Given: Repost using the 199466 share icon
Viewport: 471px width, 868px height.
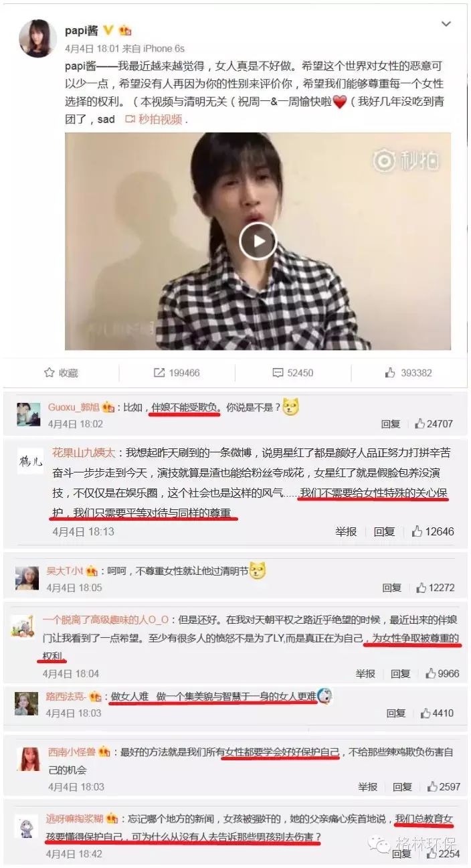Looking at the screenshot, I should coord(177,373).
